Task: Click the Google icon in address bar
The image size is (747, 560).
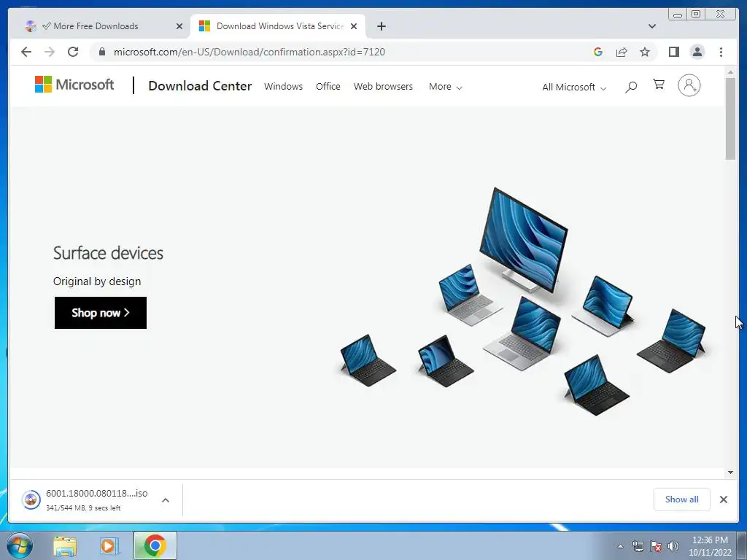Action: pyautogui.click(x=598, y=52)
